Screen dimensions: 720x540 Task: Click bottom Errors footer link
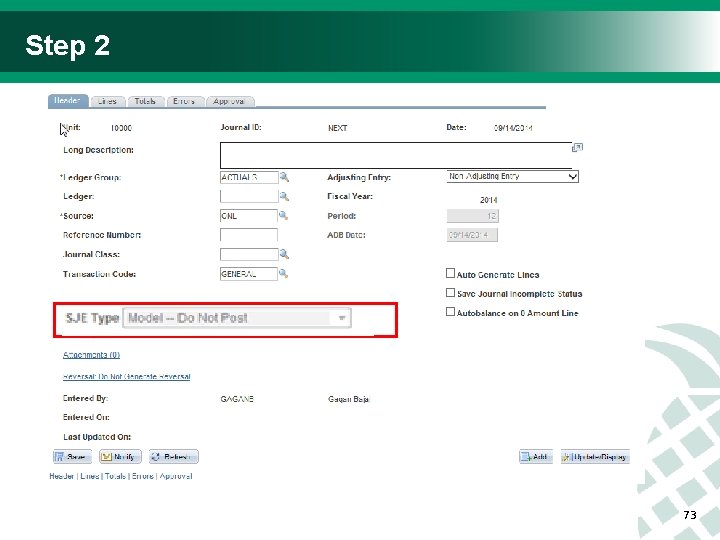143,476
